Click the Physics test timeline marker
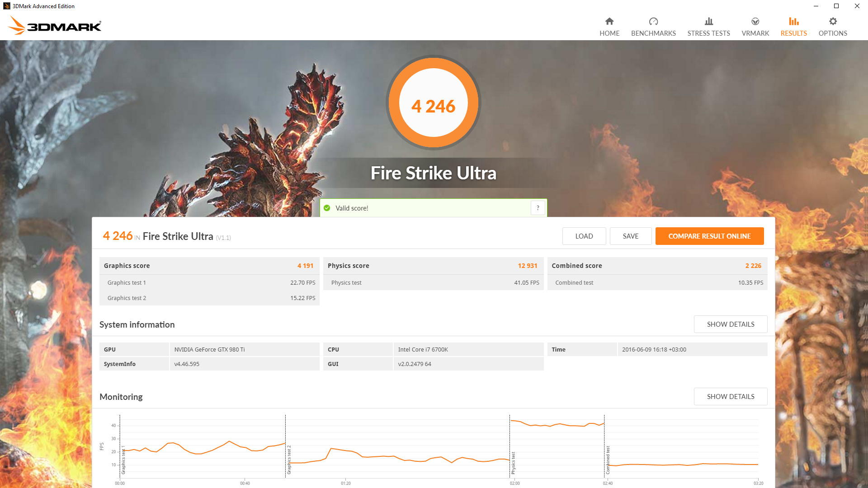The height and width of the screenshot is (488, 868). [513, 463]
